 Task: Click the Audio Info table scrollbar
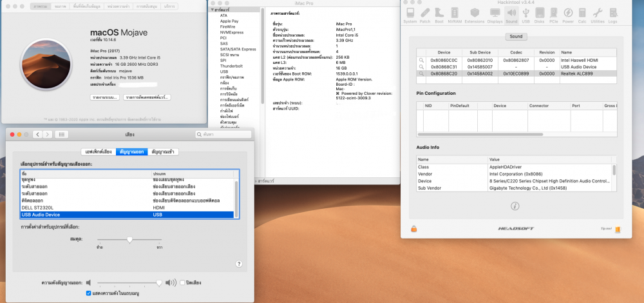pyautogui.click(x=614, y=170)
